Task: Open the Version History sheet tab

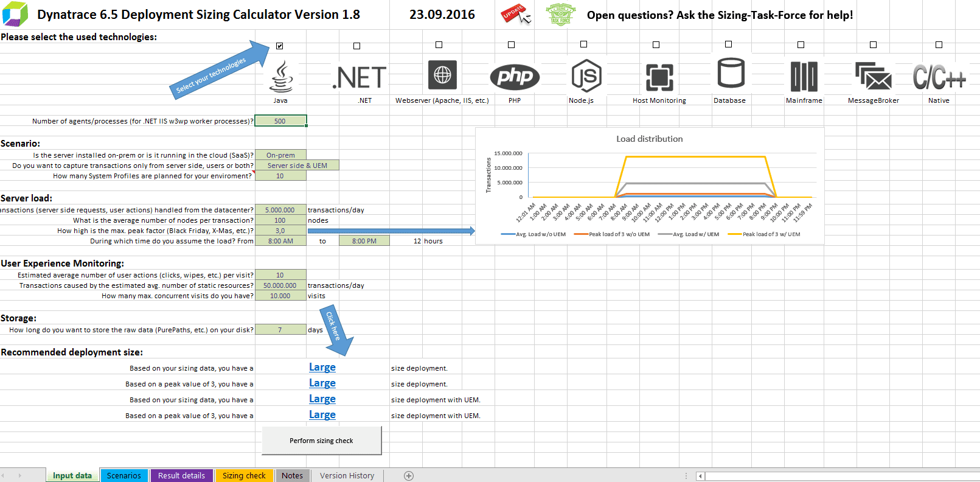Action: (347, 475)
